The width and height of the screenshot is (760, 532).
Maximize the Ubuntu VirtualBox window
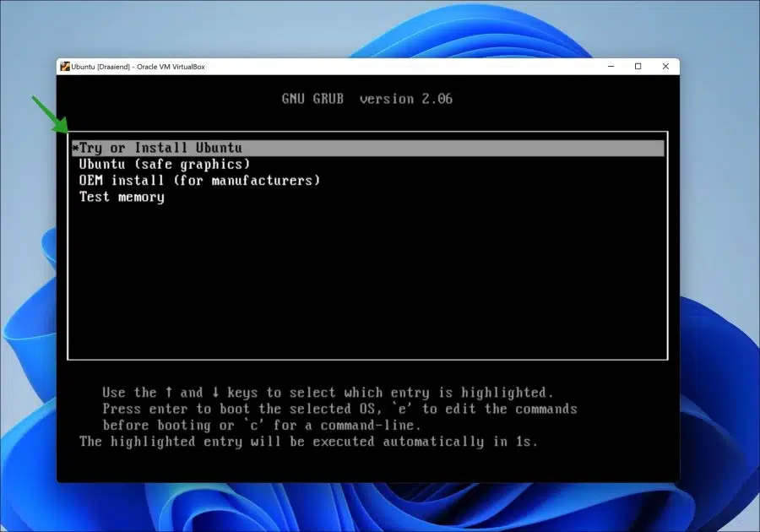coord(638,67)
